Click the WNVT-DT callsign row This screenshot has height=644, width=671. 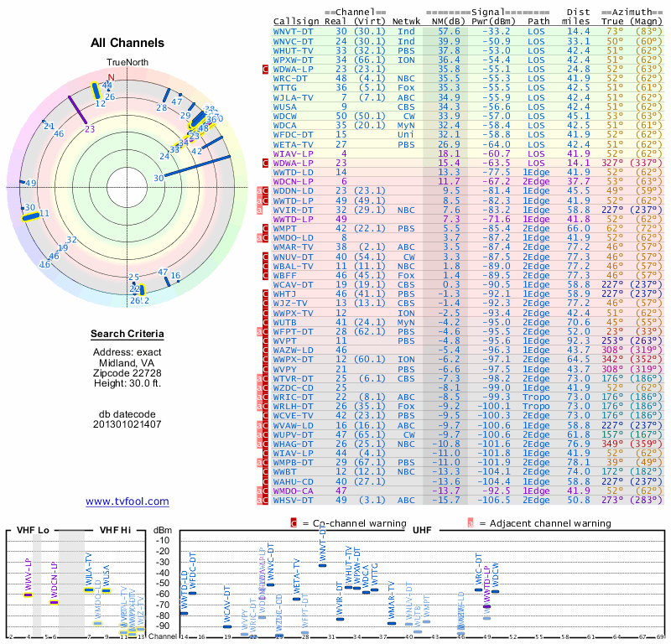coord(467,32)
